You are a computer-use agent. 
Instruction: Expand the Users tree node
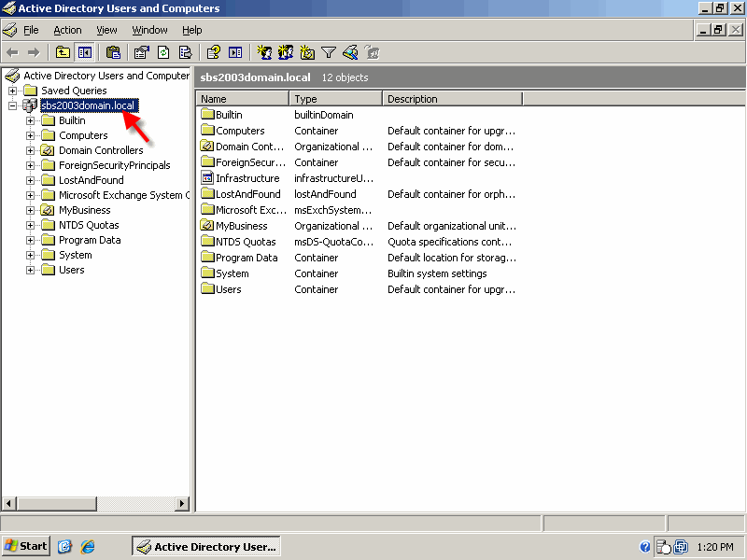[30, 270]
